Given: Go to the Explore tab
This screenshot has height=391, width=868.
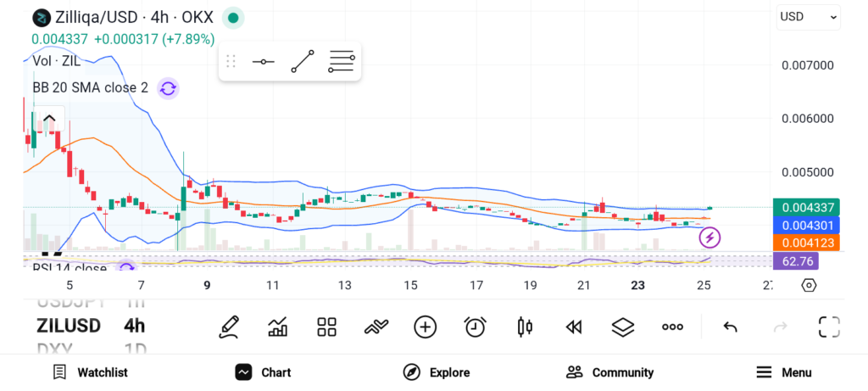Looking at the screenshot, I should [x=436, y=372].
